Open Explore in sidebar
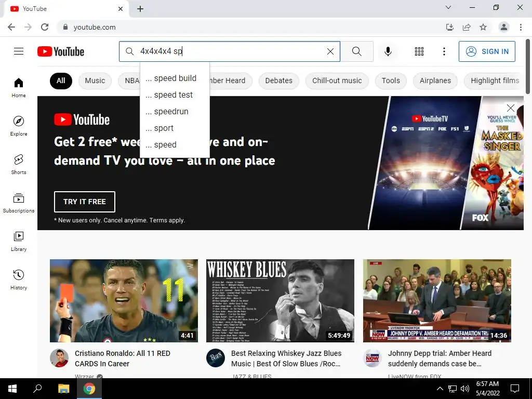532x399 pixels. (19, 126)
